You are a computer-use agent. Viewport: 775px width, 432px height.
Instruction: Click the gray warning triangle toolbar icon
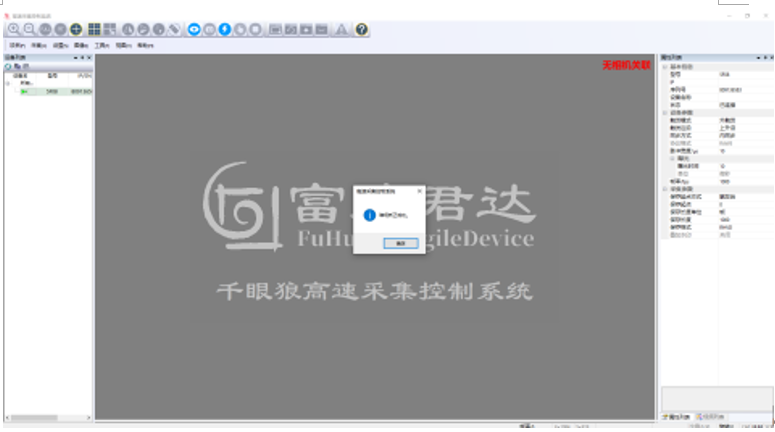pyautogui.click(x=342, y=30)
